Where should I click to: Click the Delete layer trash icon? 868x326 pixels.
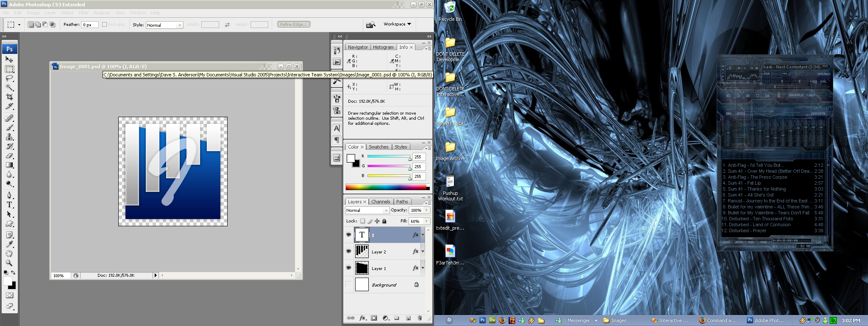tap(420, 318)
